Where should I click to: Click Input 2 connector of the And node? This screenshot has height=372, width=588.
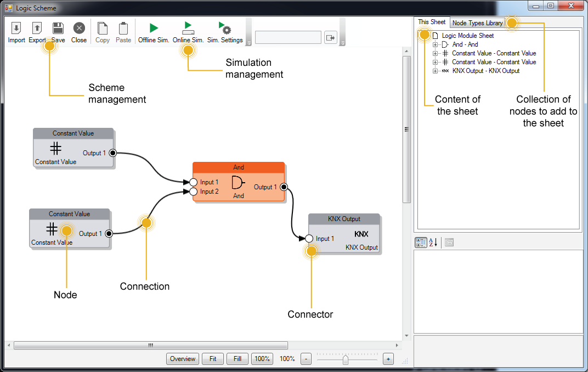(193, 191)
